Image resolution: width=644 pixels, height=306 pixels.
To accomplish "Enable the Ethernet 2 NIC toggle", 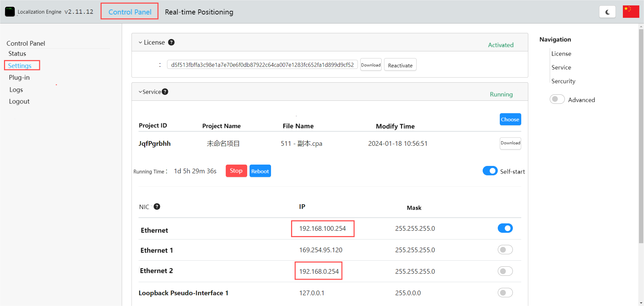I will (x=505, y=271).
